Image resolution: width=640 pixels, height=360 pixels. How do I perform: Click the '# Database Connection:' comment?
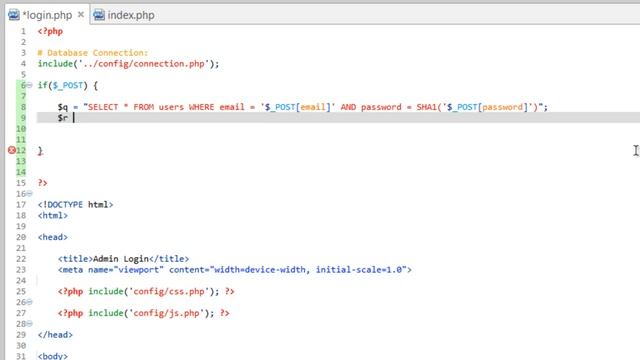tap(93, 53)
